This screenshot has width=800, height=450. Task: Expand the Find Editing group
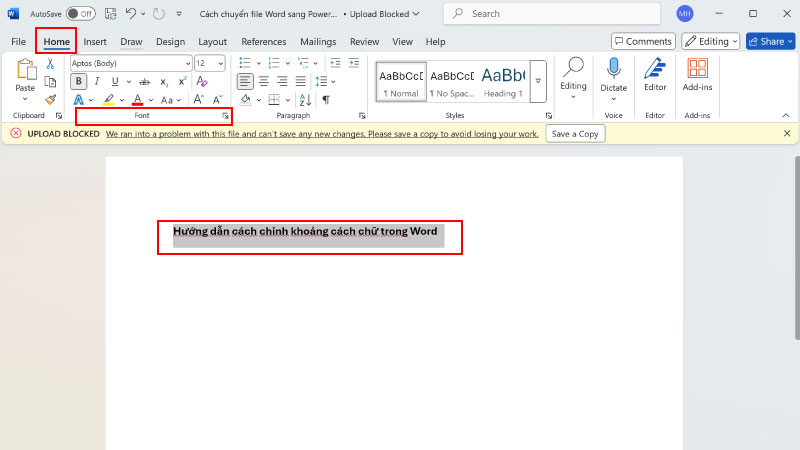tap(573, 79)
